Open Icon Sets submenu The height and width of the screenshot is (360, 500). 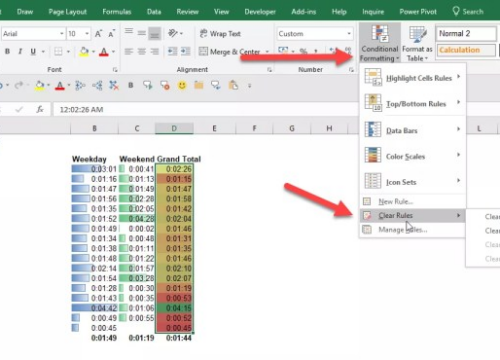(413, 182)
